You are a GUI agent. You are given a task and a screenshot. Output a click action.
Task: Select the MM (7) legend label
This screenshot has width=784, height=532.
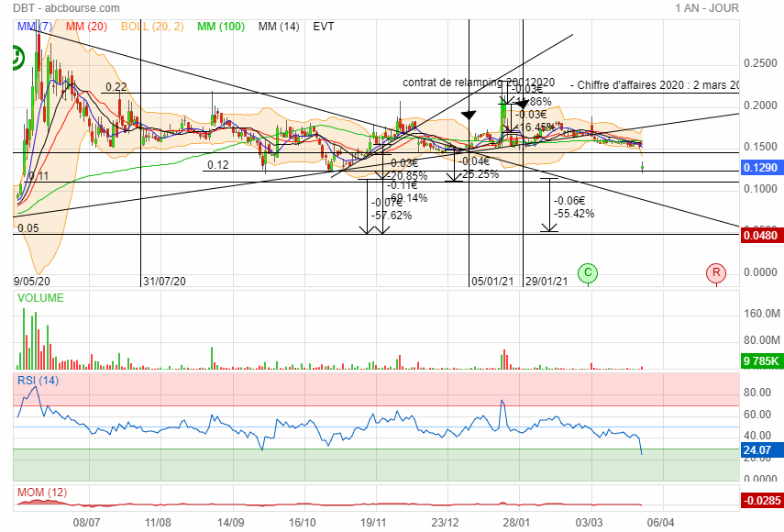[35, 27]
